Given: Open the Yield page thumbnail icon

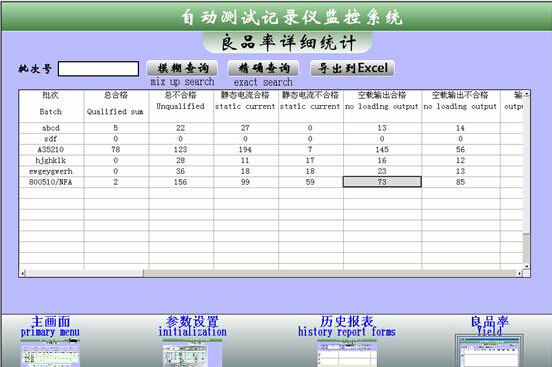Looking at the screenshot, I should (x=489, y=351).
